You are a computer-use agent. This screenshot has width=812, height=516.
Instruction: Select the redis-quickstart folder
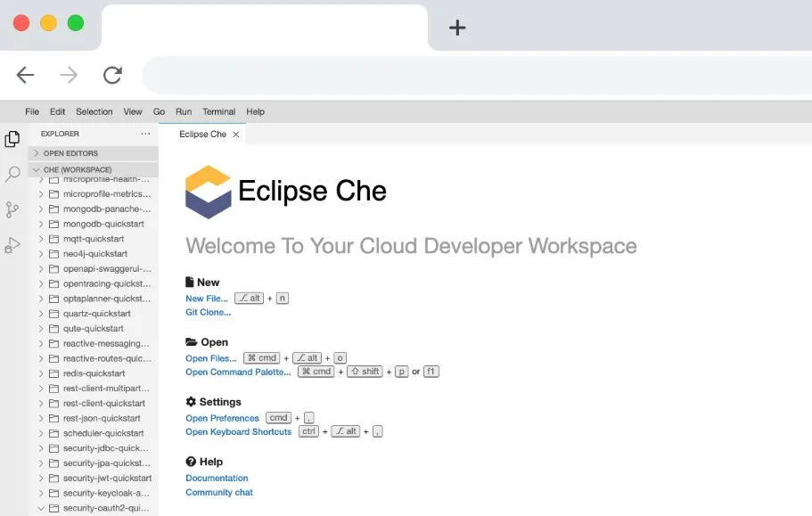[x=94, y=373]
